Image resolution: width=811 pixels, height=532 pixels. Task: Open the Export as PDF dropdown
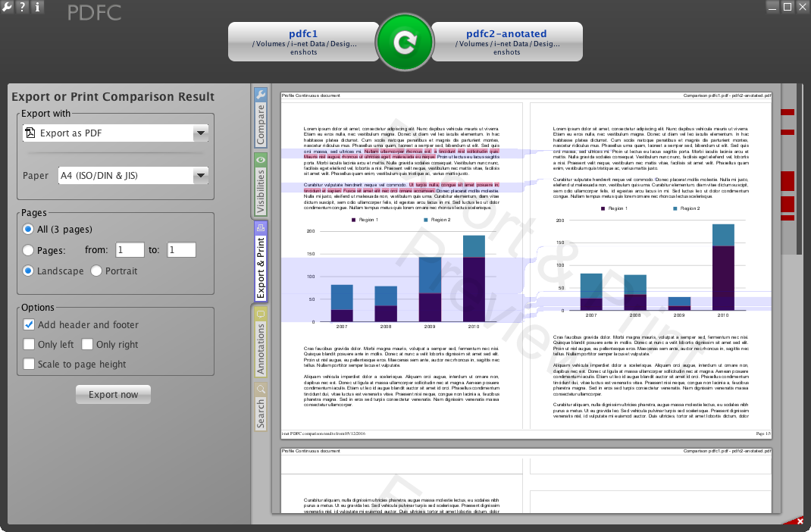click(115, 133)
